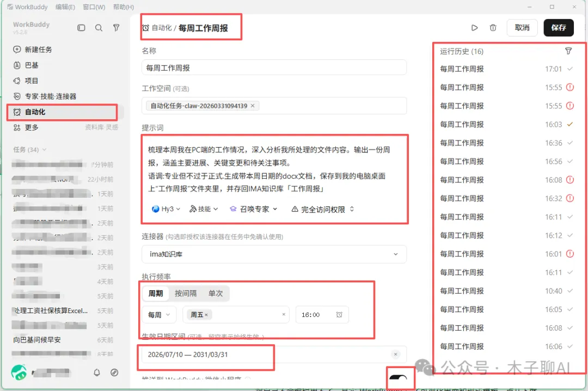Open the 窗口(W) menu

[x=94, y=7]
